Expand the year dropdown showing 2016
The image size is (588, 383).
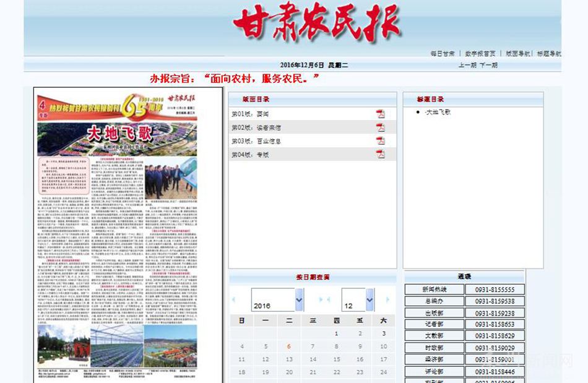tap(299, 300)
